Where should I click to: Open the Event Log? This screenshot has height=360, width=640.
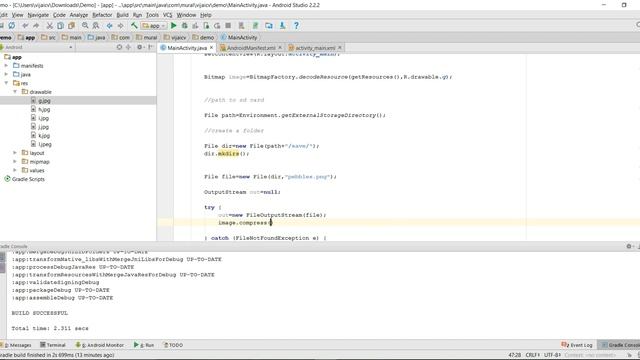(x=577, y=345)
